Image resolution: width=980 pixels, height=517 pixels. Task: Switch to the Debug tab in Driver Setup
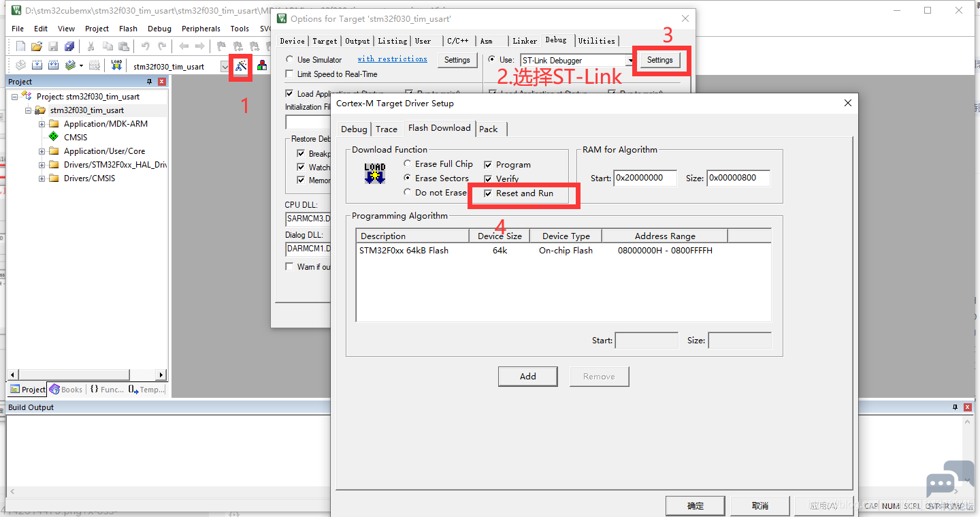point(354,129)
